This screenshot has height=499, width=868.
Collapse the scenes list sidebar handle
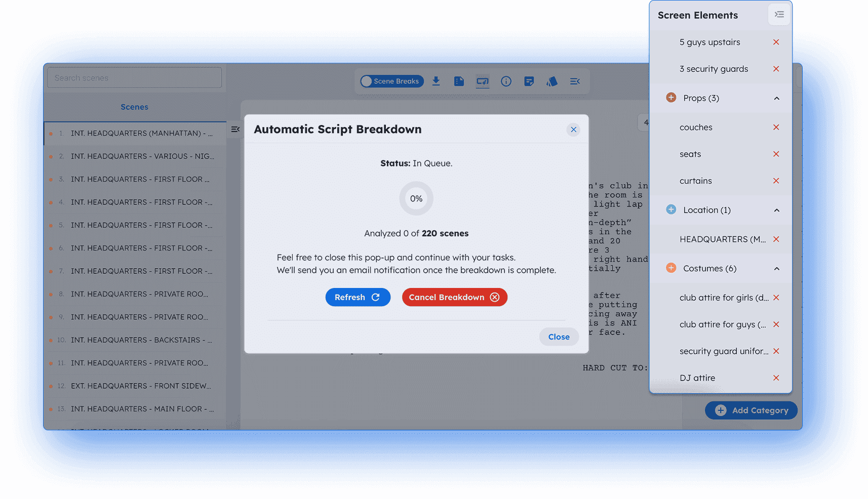(x=235, y=130)
